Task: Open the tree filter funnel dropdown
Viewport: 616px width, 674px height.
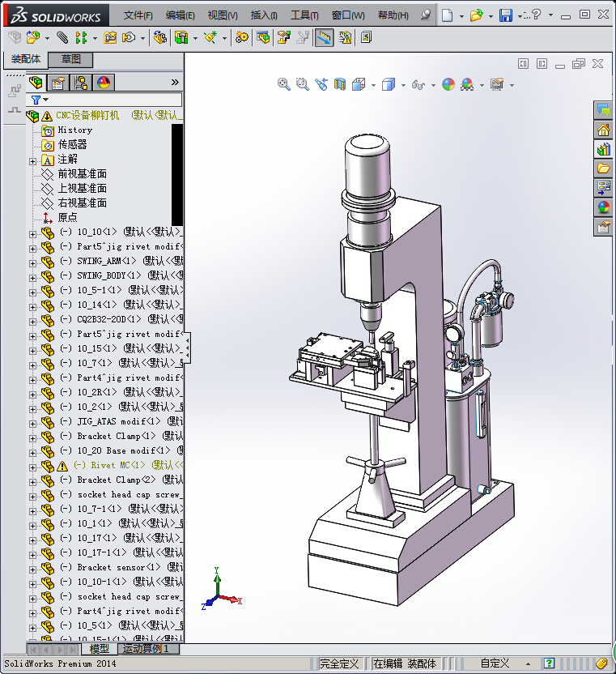Action: [x=40, y=100]
